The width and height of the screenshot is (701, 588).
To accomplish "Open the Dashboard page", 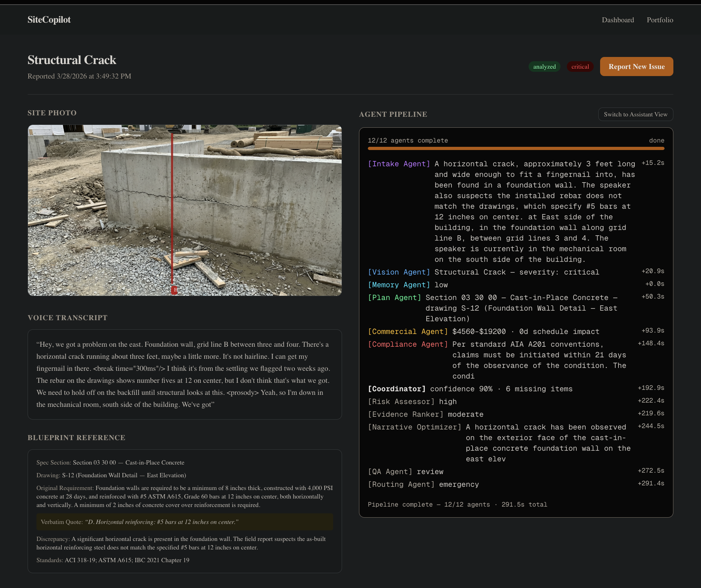I will [x=617, y=20].
